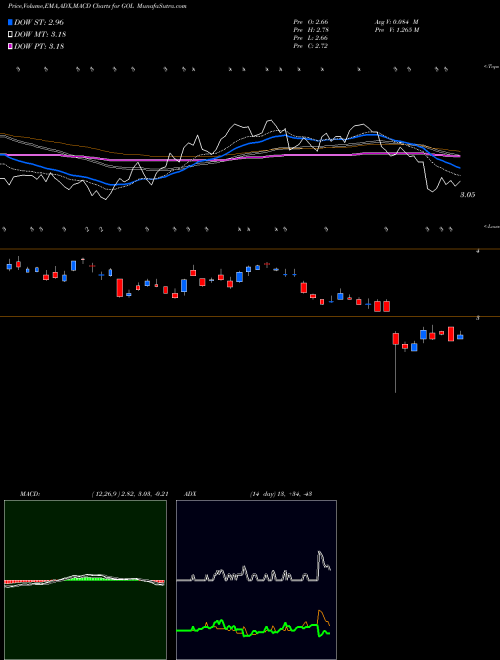The height and width of the screenshot is (660, 500).
Task: Click the price axis label 3
Action: (478, 318)
